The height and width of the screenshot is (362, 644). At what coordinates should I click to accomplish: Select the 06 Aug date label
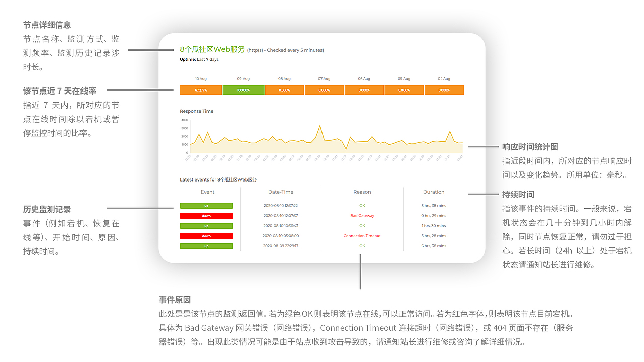[x=364, y=79]
